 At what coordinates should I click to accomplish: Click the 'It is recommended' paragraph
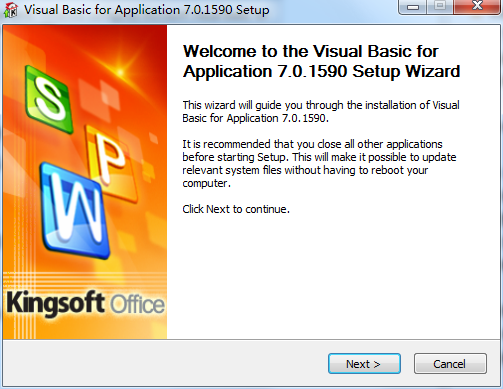pos(319,164)
